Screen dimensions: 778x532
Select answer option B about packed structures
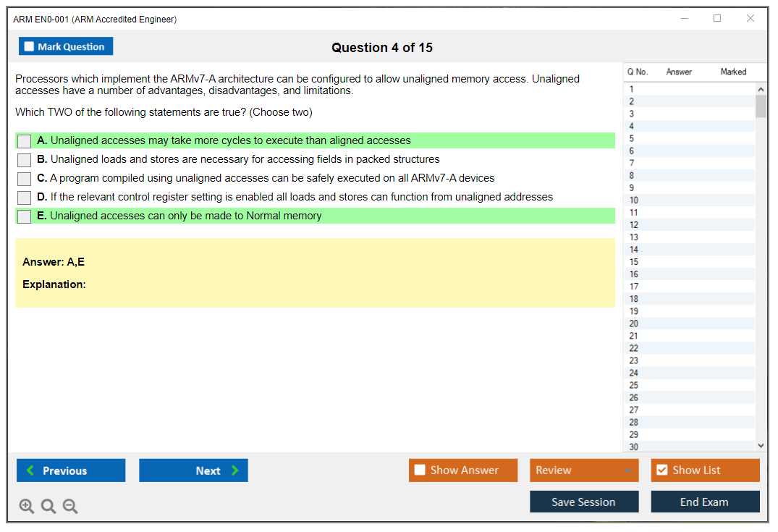point(25,160)
